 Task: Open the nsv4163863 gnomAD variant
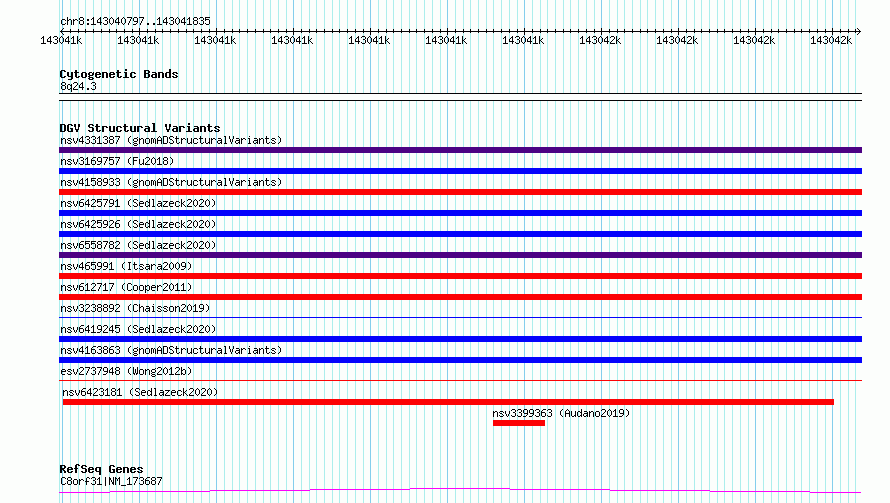coord(170,350)
